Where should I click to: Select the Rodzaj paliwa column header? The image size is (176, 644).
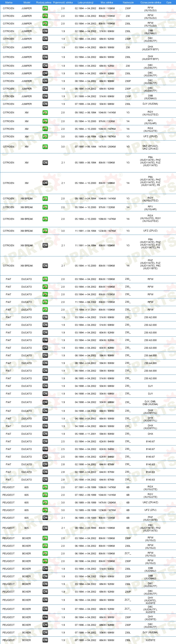tap(44, 2)
